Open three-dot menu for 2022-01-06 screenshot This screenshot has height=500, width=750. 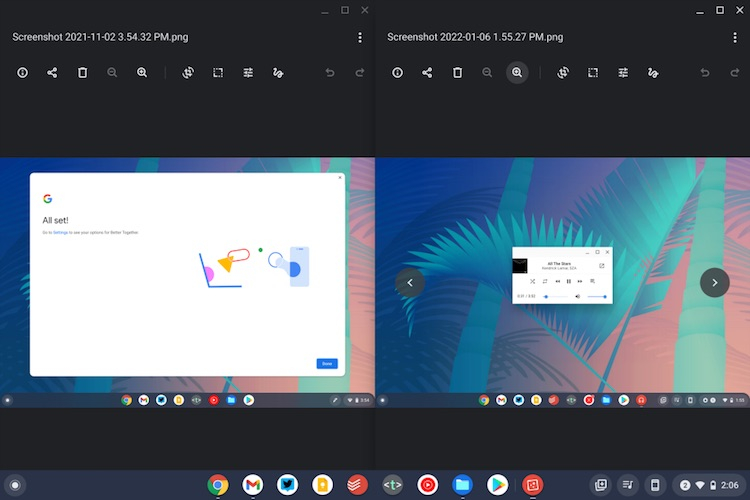click(735, 37)
